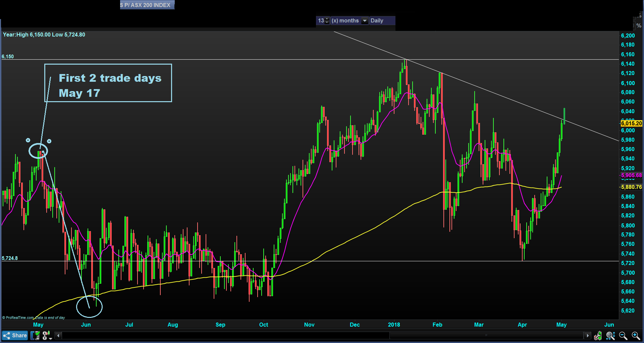The height and width of the screenshot is (343, 644).
Task: Click the 2018 date axis label
Action: 394,325
